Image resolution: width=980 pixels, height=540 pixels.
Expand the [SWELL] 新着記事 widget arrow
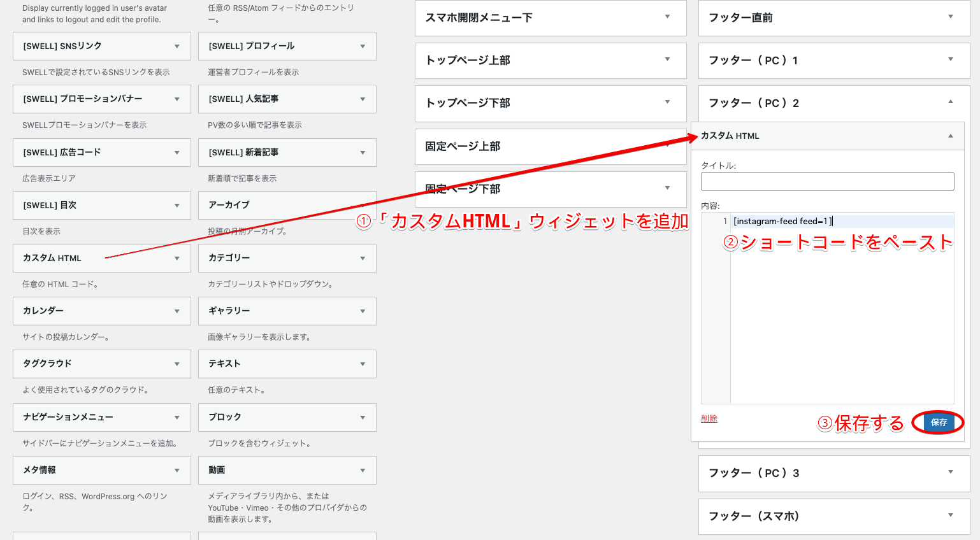coord(363,153)
